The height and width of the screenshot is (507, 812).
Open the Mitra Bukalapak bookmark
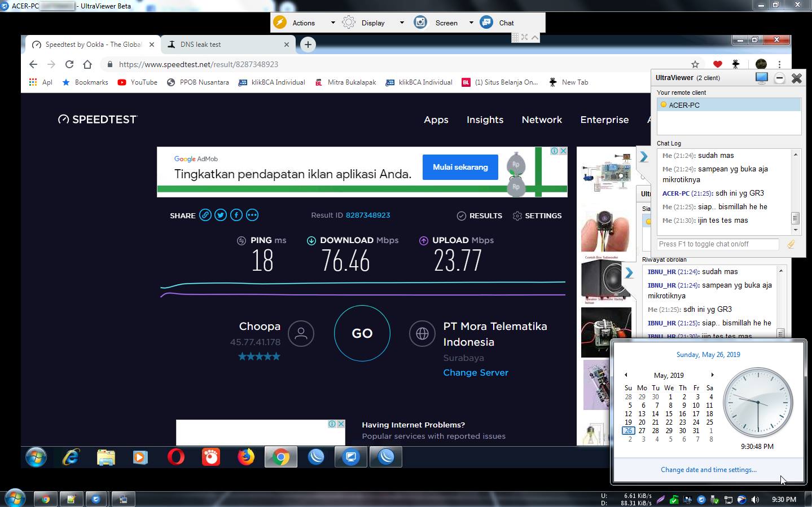pos(345,82)
